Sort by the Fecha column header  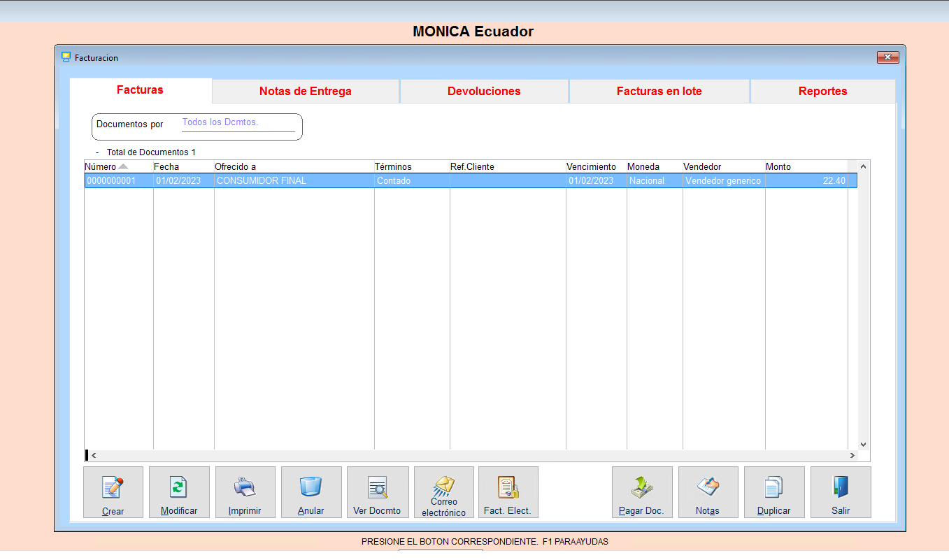pos(183,166)
